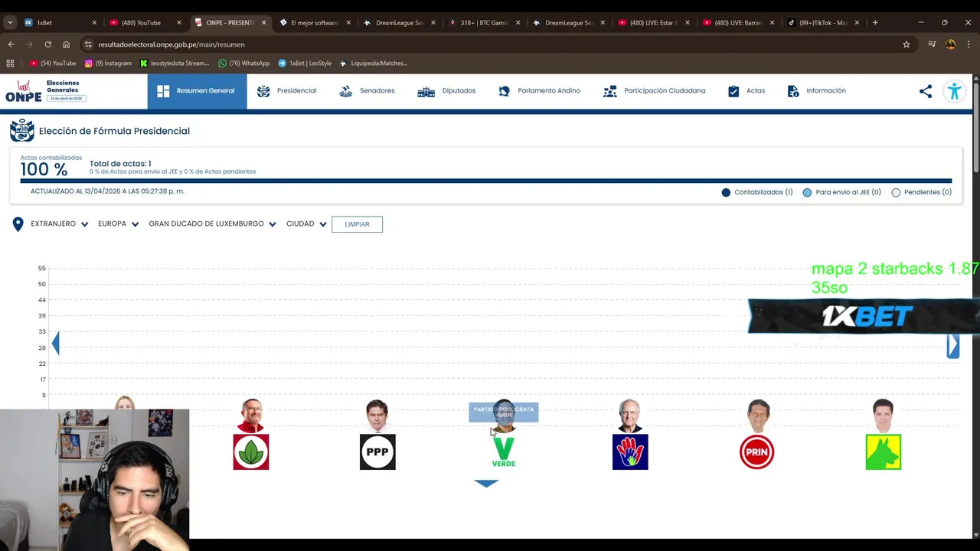Bookmark this page with star icon
980x551 pixels.
click(x=906, y=44)
